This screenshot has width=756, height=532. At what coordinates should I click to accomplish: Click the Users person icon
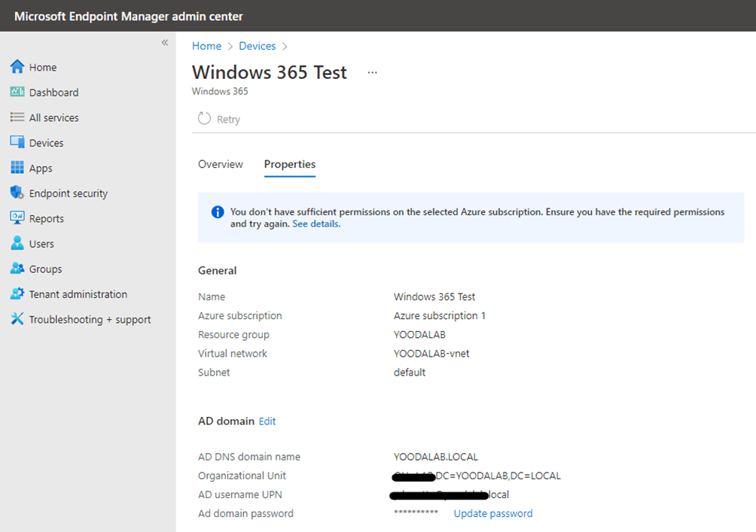pyautogui.click(x=17, y=243)
